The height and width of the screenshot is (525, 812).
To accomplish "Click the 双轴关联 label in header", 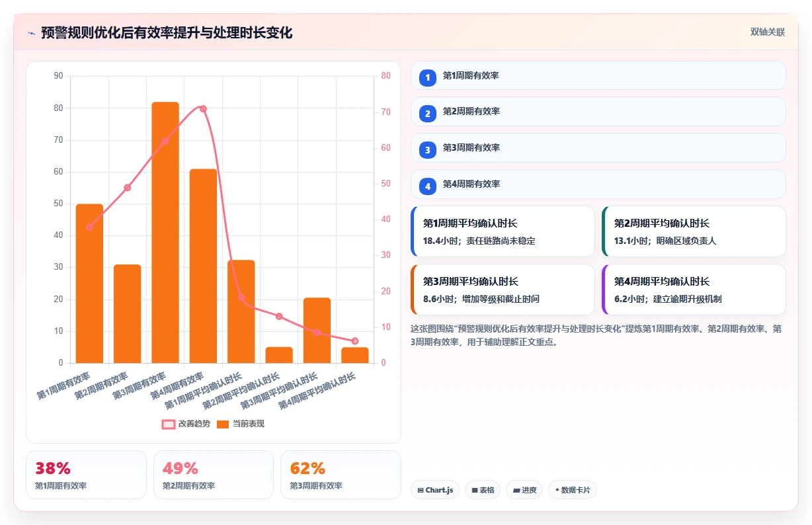I will point(768,32).
